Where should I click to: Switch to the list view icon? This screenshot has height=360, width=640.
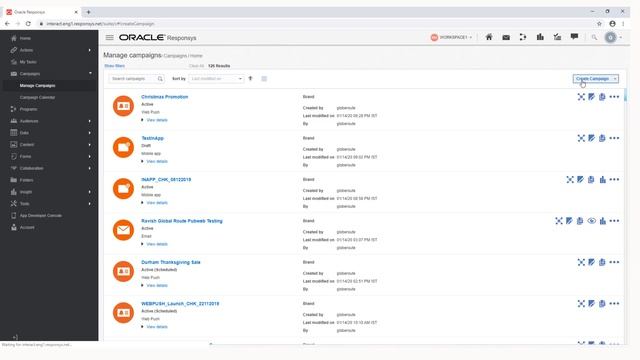coord(264,79)
